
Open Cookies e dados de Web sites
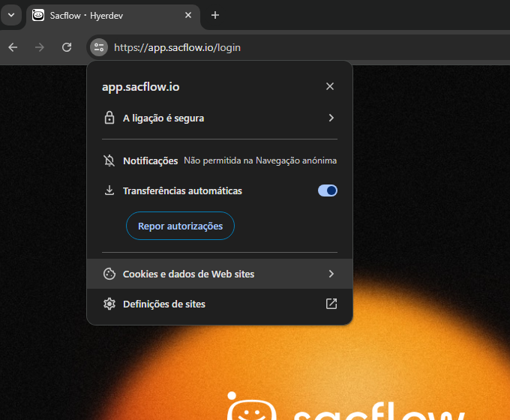click(220, 274)
